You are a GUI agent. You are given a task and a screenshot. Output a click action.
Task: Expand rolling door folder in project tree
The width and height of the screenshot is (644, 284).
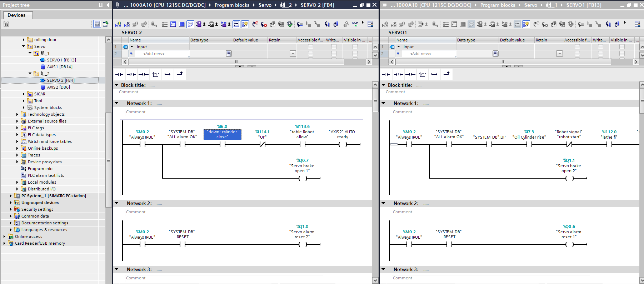pyautogui.click(x=24, y=40)
